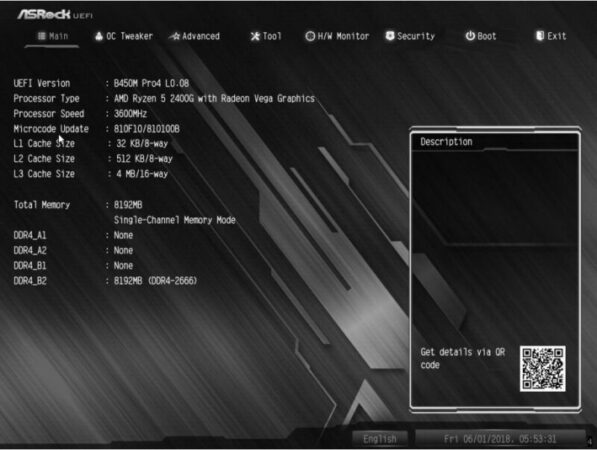Click the Exit door icon
The image size is (597, 450).
pos(540,36)
